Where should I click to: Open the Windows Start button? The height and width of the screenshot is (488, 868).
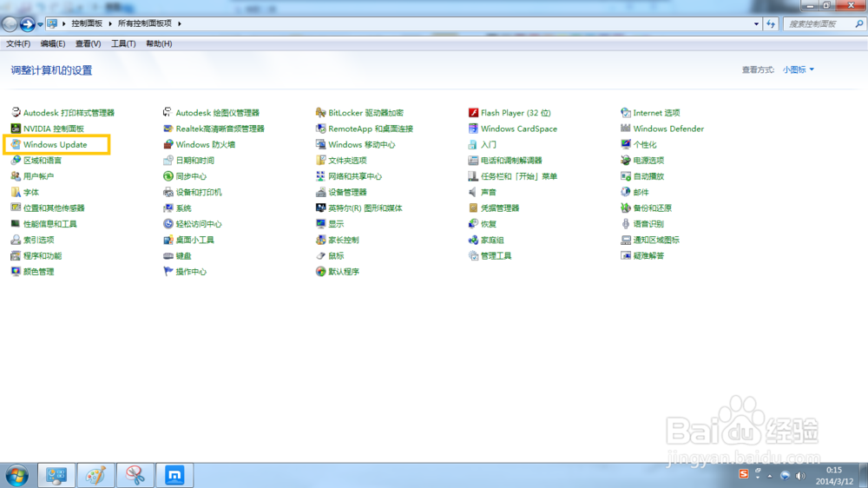[17, 475]
